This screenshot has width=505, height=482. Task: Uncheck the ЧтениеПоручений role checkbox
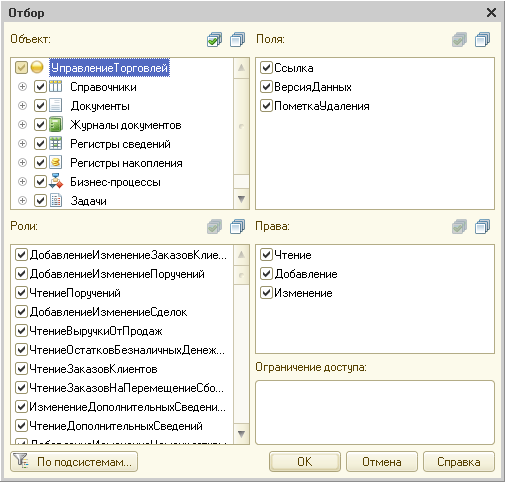coord(21,293)
